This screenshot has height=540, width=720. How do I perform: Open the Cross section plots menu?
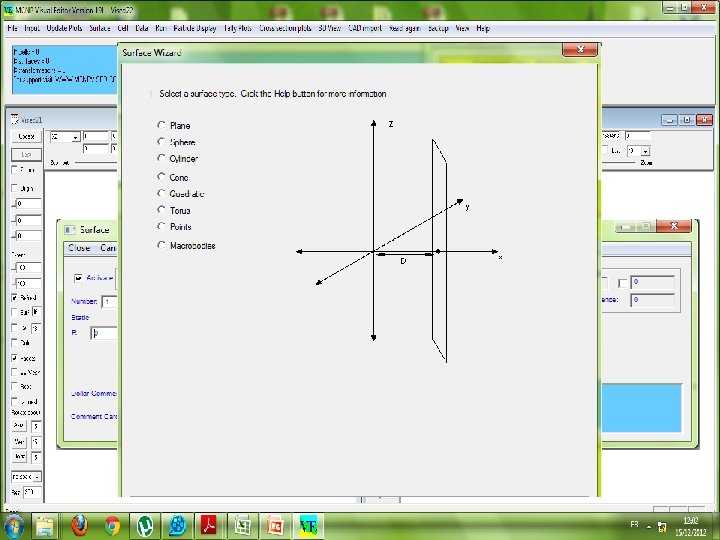click(x=285, y=28)
